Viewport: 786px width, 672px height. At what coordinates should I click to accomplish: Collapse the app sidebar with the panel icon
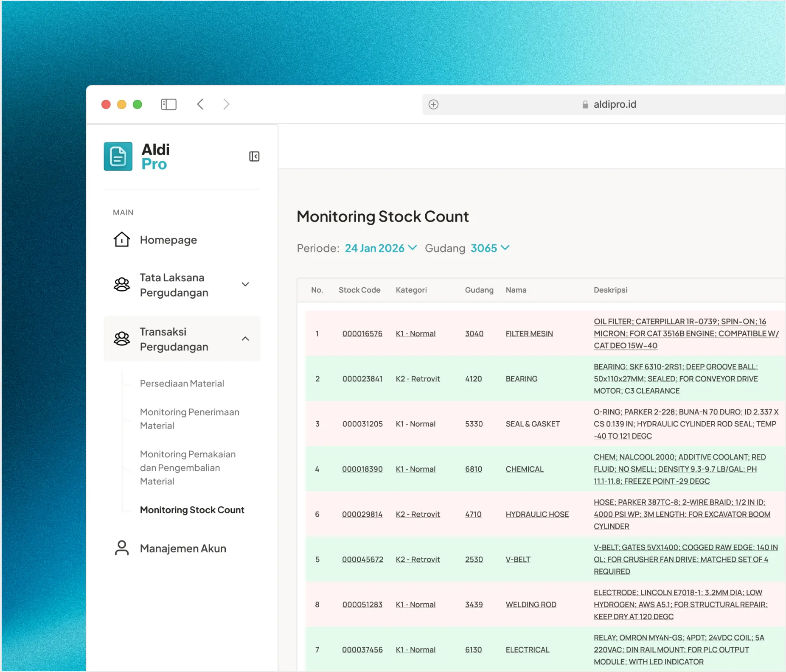tap(254, 157)
